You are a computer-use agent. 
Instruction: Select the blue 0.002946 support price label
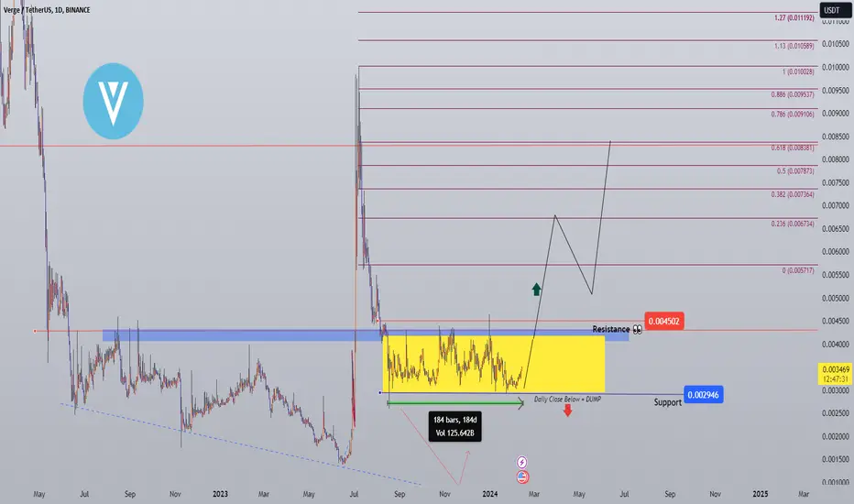(703, 394)
